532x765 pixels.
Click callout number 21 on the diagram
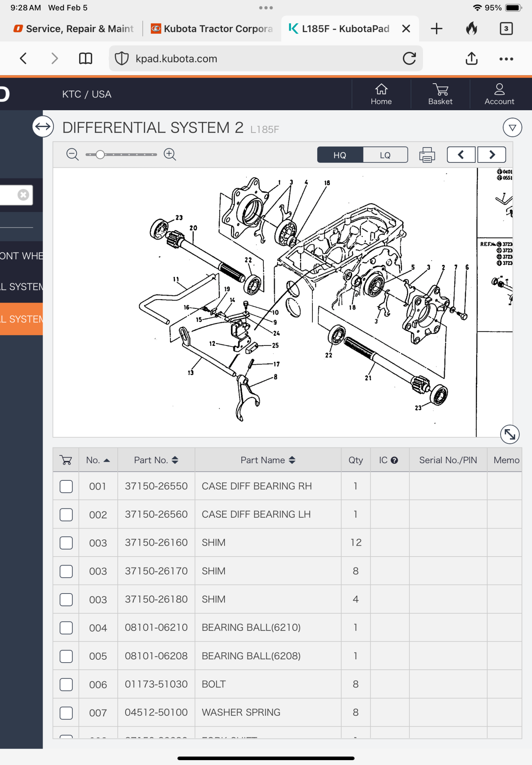[368, 378]
